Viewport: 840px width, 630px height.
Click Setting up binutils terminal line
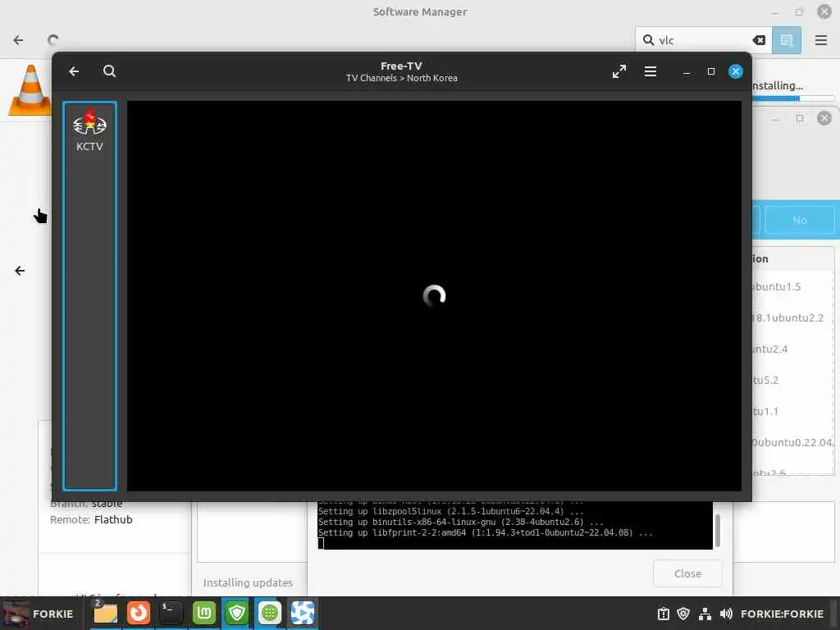click(x=461, y=522)
